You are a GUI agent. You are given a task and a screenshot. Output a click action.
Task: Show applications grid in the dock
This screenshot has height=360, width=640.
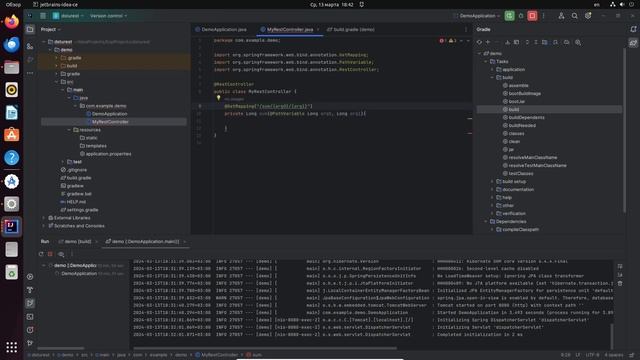click(x=11, y=347)
